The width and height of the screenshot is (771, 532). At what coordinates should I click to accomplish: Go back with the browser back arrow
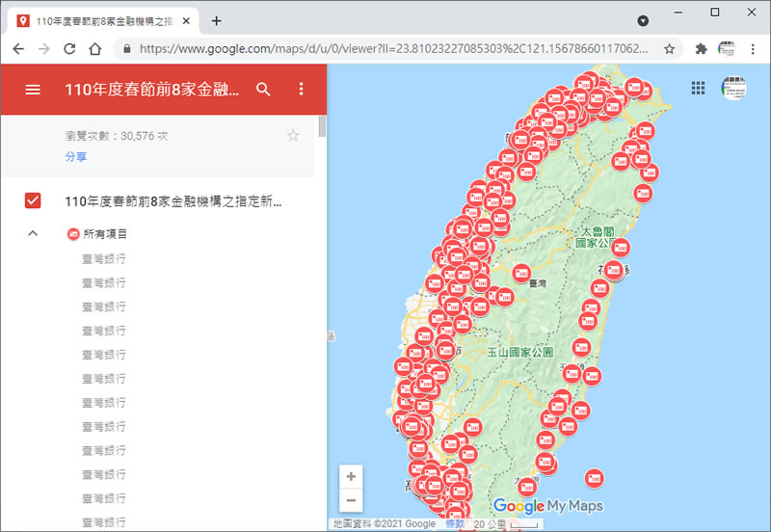click(18, 49)
